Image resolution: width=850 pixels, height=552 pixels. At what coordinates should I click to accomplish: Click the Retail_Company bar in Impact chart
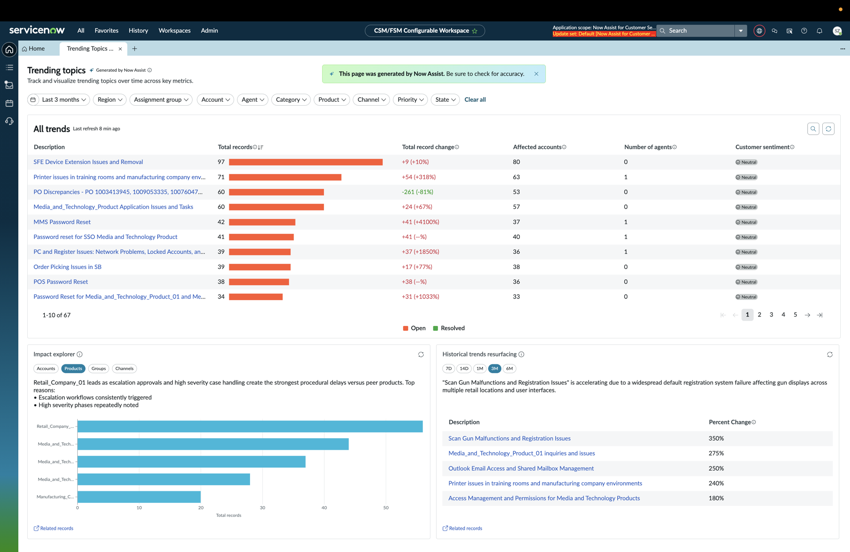[x=250, y=427]
